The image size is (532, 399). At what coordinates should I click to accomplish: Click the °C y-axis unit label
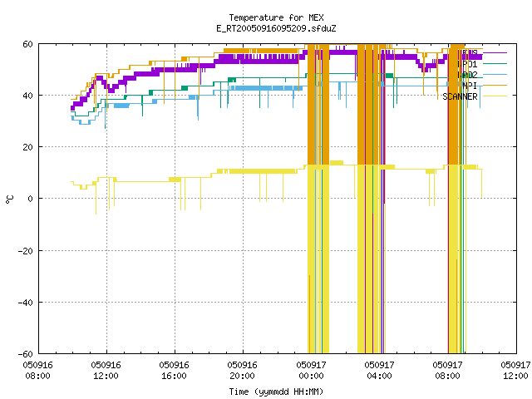(9, 199)
